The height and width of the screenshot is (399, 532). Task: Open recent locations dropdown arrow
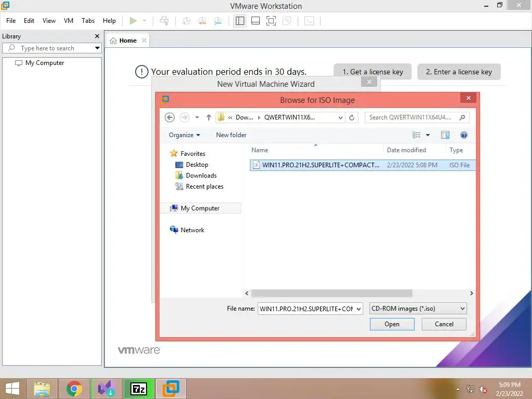click(x=197, y=117)
